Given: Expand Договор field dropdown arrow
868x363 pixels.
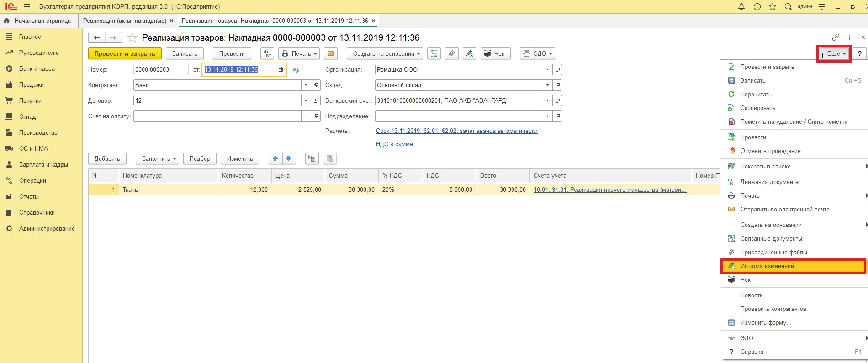Looking at the screenshot, I should tap(306, 101).
